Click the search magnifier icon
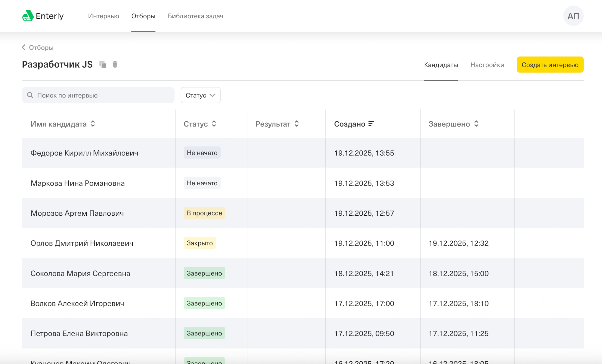 click(x=30, y=95)
